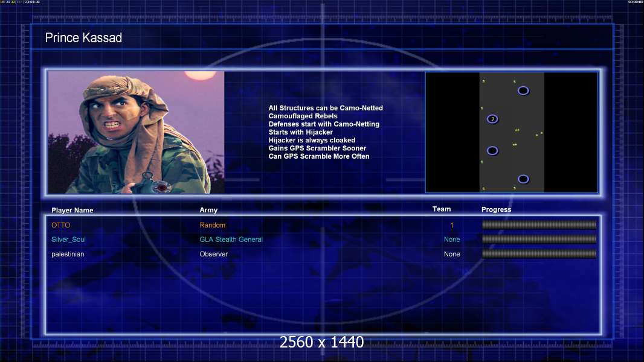Click "Starts with Hijacker" line
The width and height of the screenshot is (644, 362).
[x=300, y=132]
